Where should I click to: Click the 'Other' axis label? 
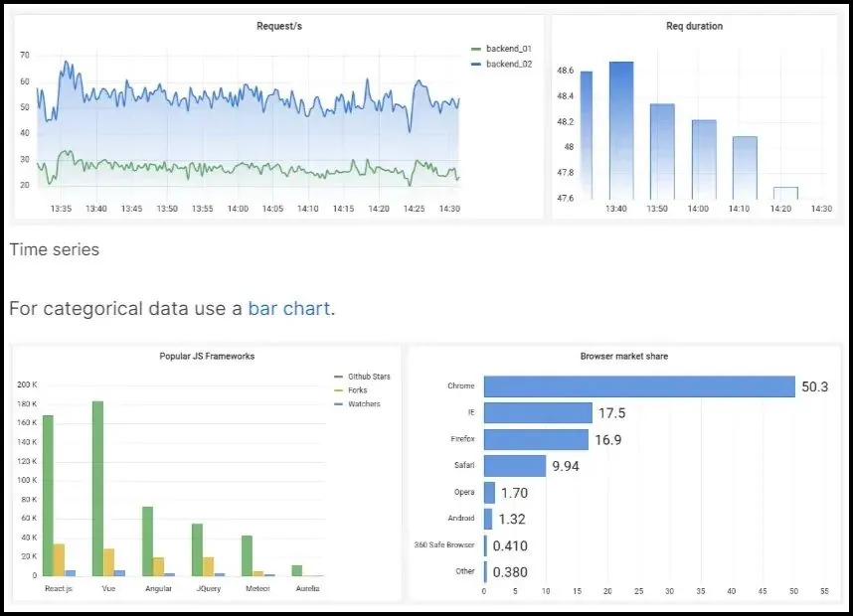click(465, 571)
